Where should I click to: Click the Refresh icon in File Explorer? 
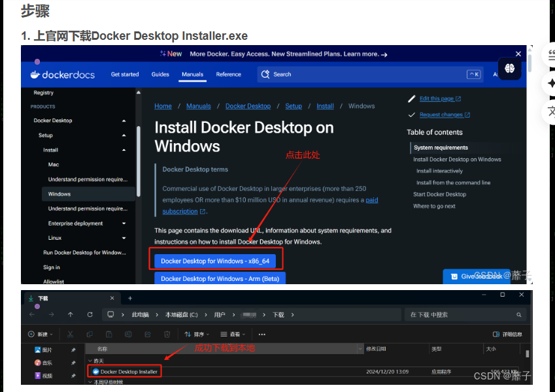coord(89,314)
